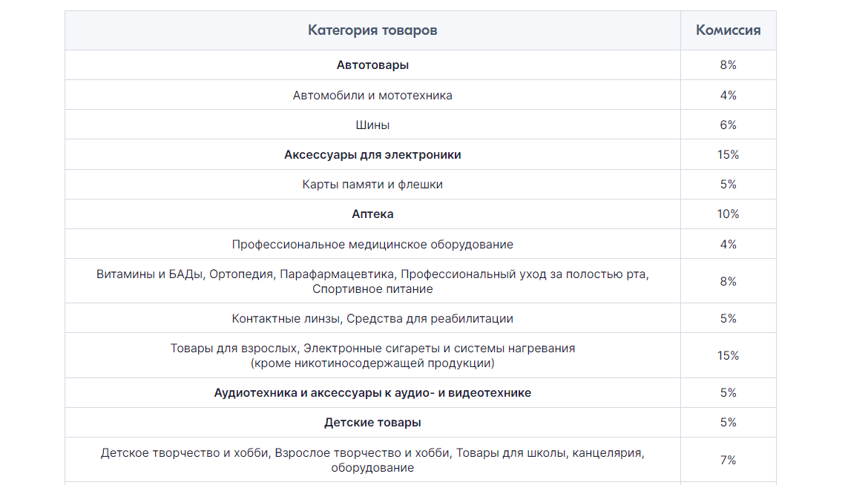Click the 'Аптека' category heading
This screenshot has height=485, width=868.
(x=372, y=214)
